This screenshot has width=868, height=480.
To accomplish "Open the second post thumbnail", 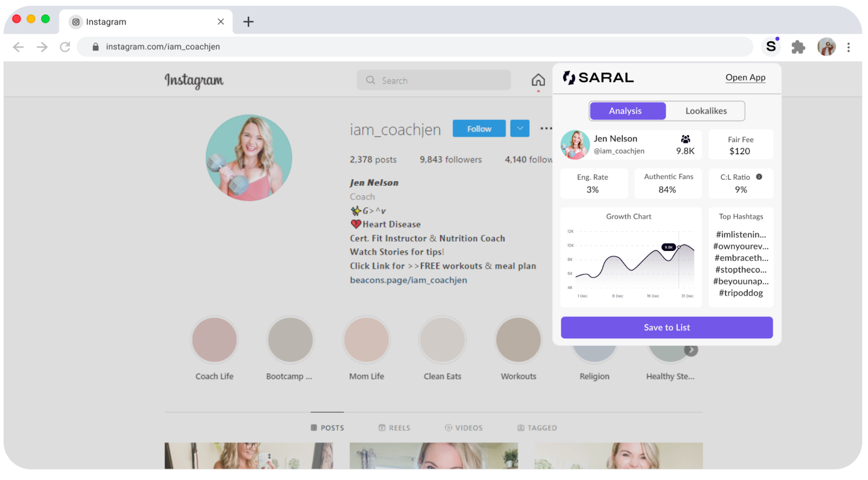I will pos(434,456).
